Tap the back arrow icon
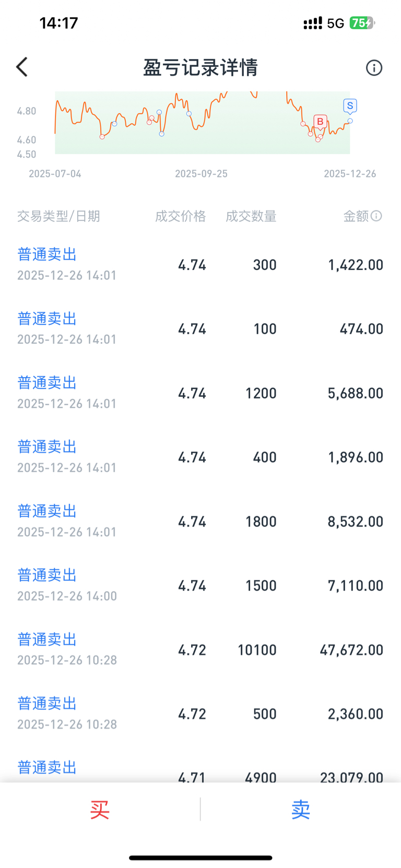Viewport: 401px width, 868px height. click(x=22, y=67)
